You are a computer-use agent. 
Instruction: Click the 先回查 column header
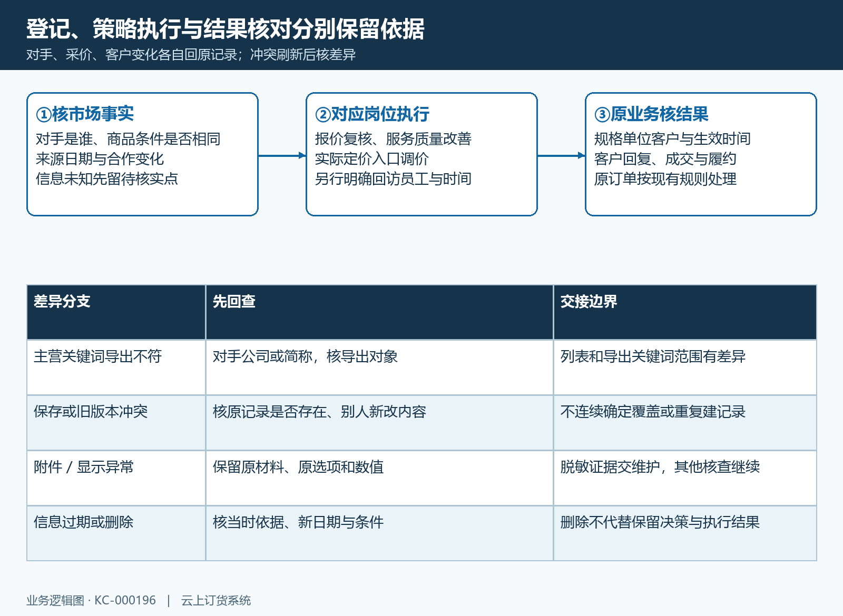(x=379, y=312)
